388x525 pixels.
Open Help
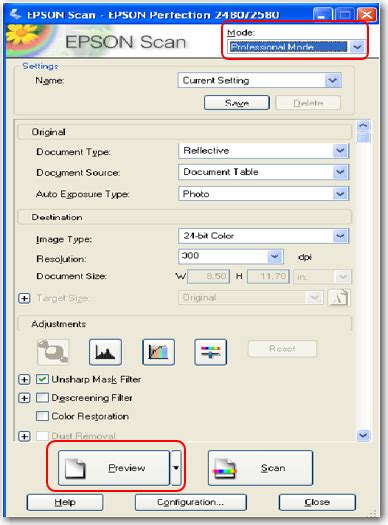click(x=65, y=502)
